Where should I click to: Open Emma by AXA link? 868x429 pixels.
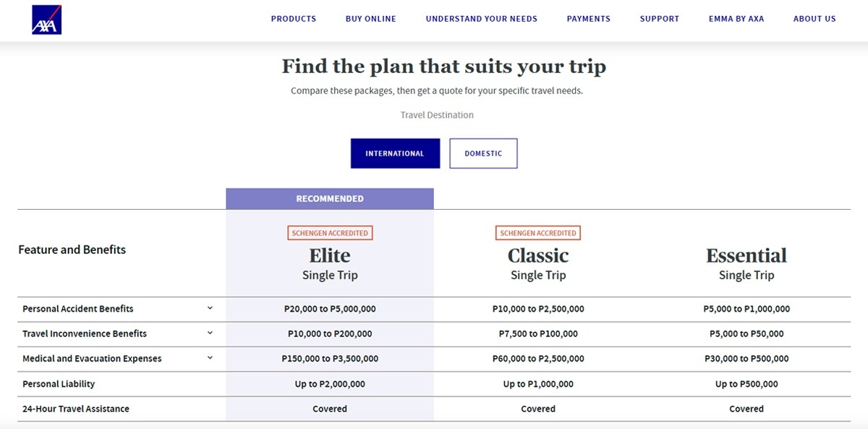[736, 19]
